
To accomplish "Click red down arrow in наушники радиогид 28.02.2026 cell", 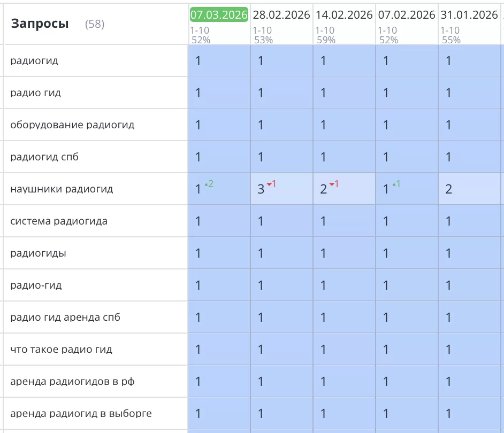I will pos(269,184).
